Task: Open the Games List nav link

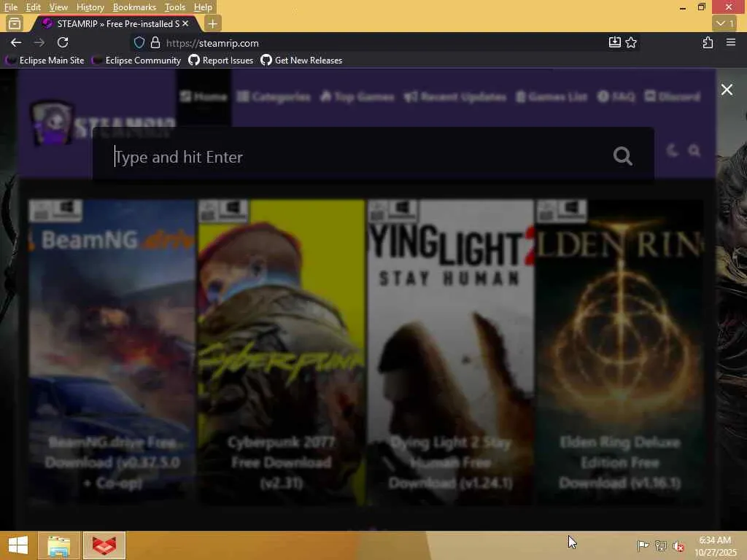Action: pyautogui.click(x=551, y=97)
